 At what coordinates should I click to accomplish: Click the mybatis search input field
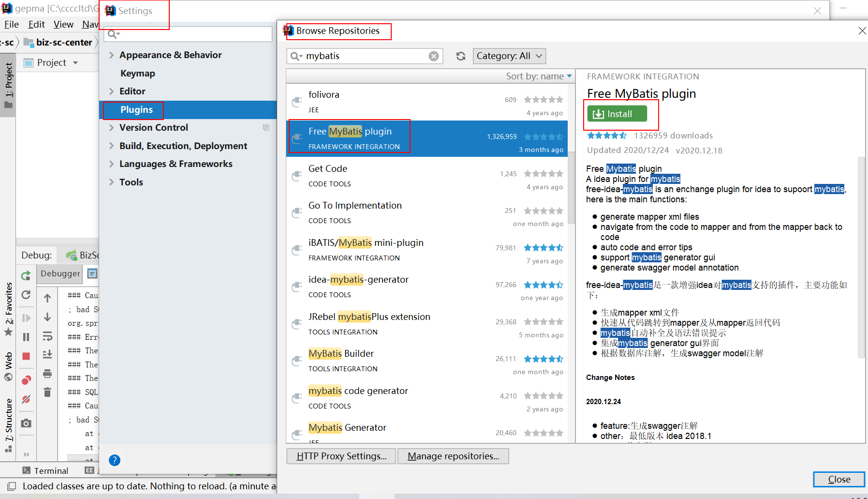tap(365, 56)
